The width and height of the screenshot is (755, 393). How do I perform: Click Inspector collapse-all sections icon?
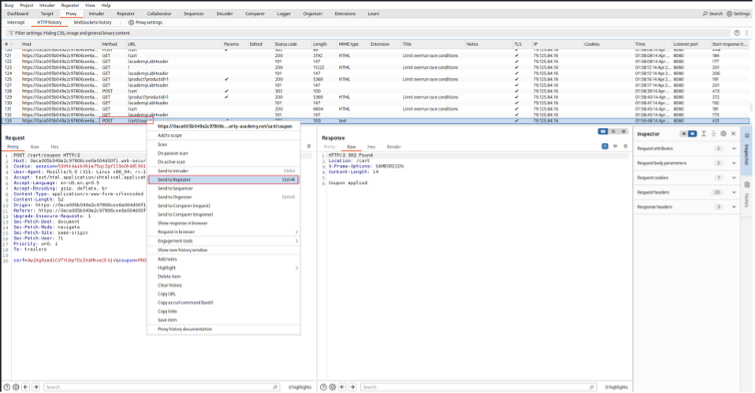tap(714, 133)
